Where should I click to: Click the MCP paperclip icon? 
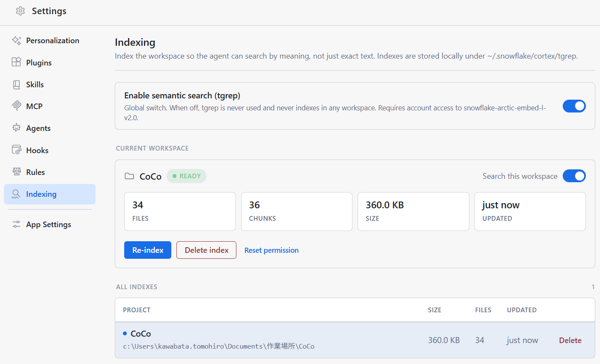click(x=16, y=106)
